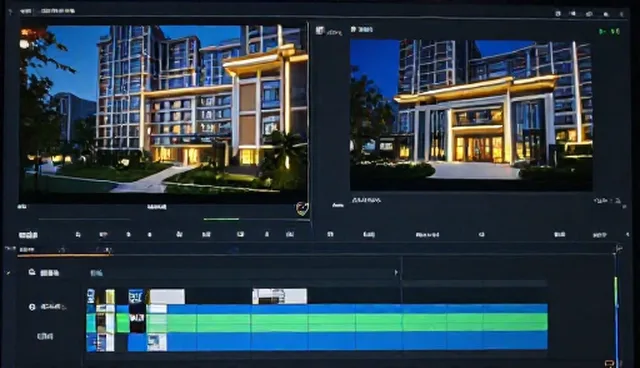Click the vertical green level meter right of the timeline

pyautogui.click(x=616, y=292)
